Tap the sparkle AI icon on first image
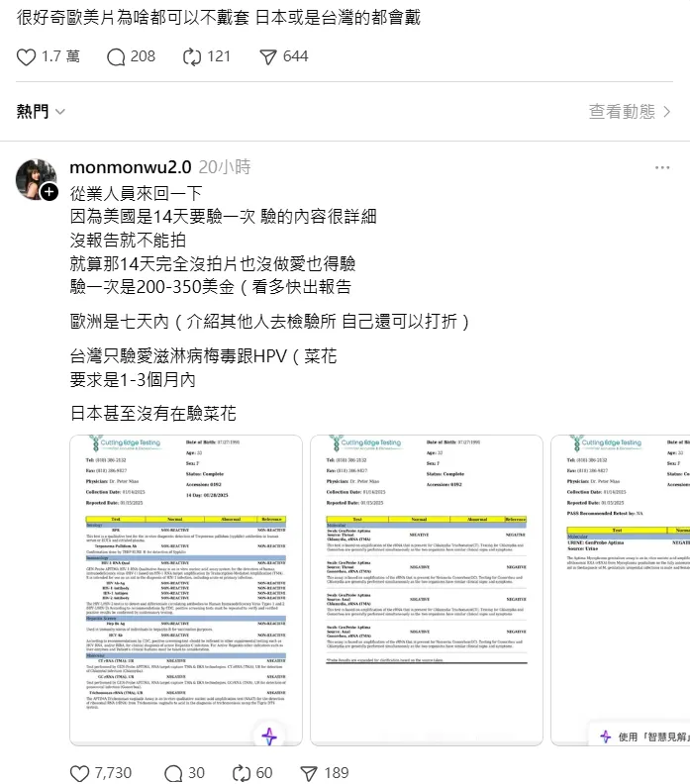 coord(269,736)
